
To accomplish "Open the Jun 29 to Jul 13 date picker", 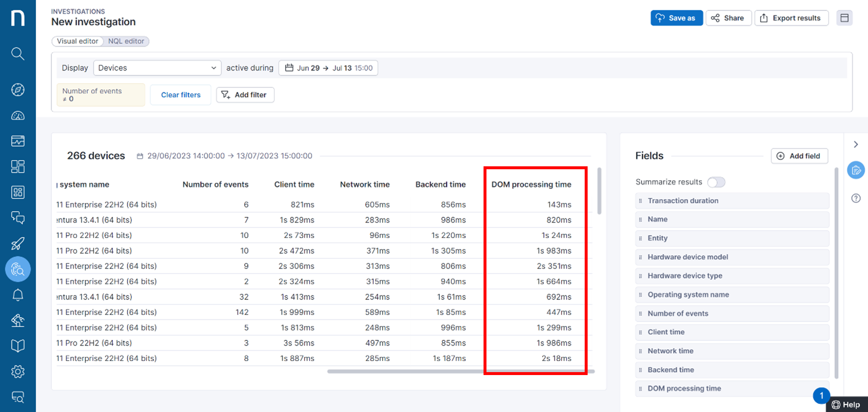I will [328, 68].
